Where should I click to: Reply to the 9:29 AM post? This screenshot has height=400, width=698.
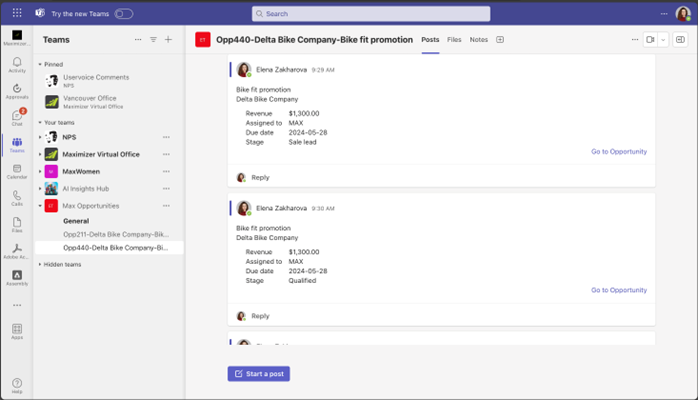260,178
